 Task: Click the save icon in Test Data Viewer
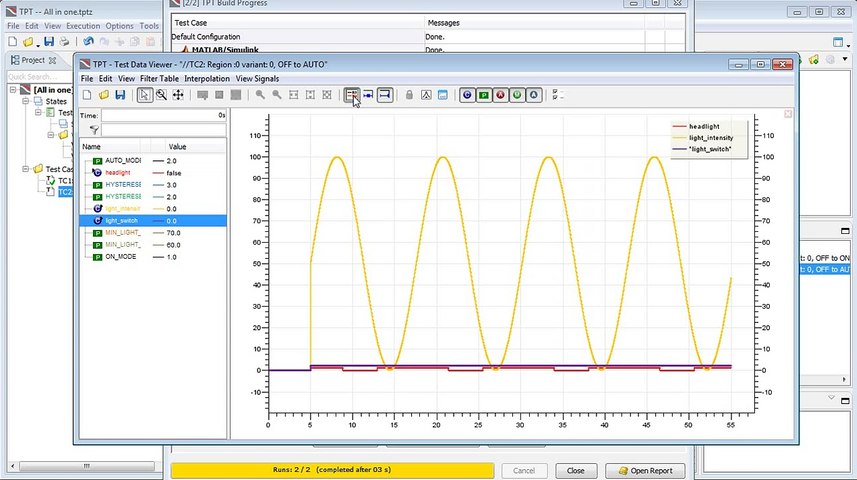(120, 95)
